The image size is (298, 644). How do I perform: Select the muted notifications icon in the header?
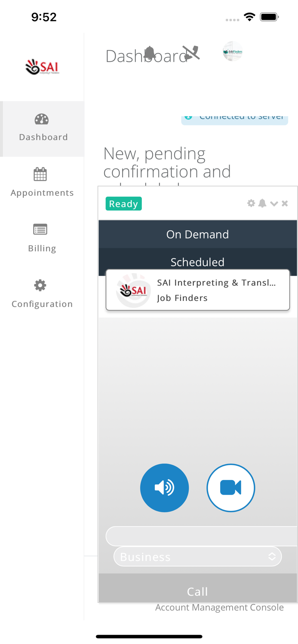[190, 52]
